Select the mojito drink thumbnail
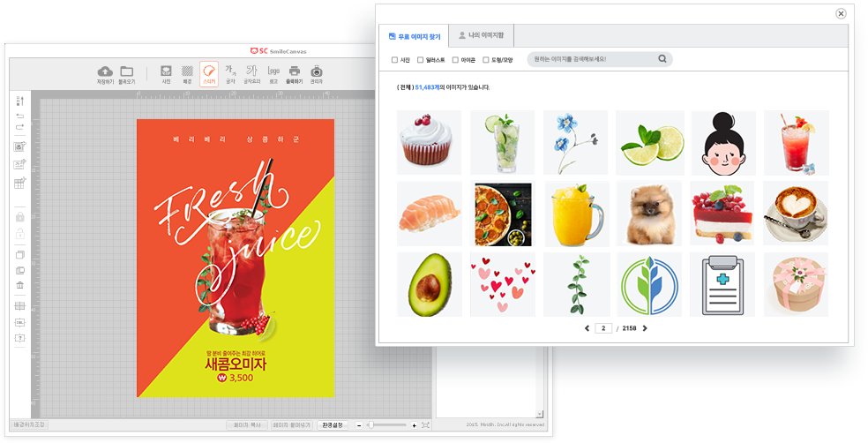 point(503,142)
